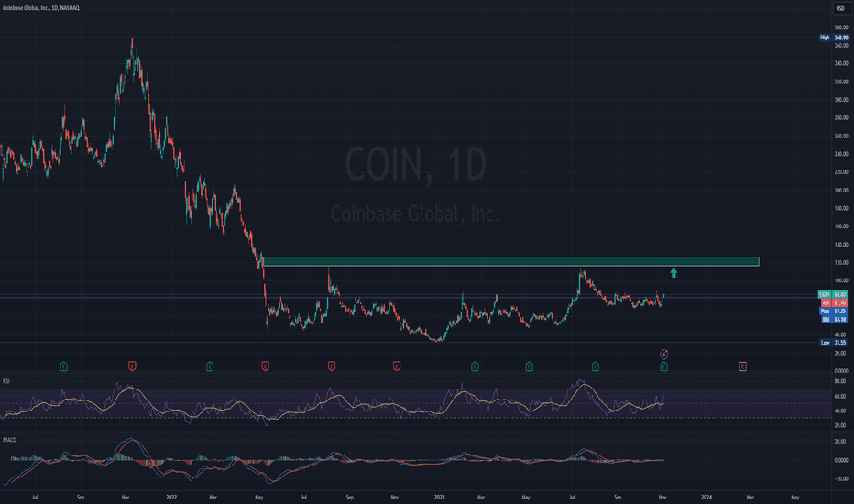
Task: Open the green earnings marker near Aug 2021
Action: (64, 367)
